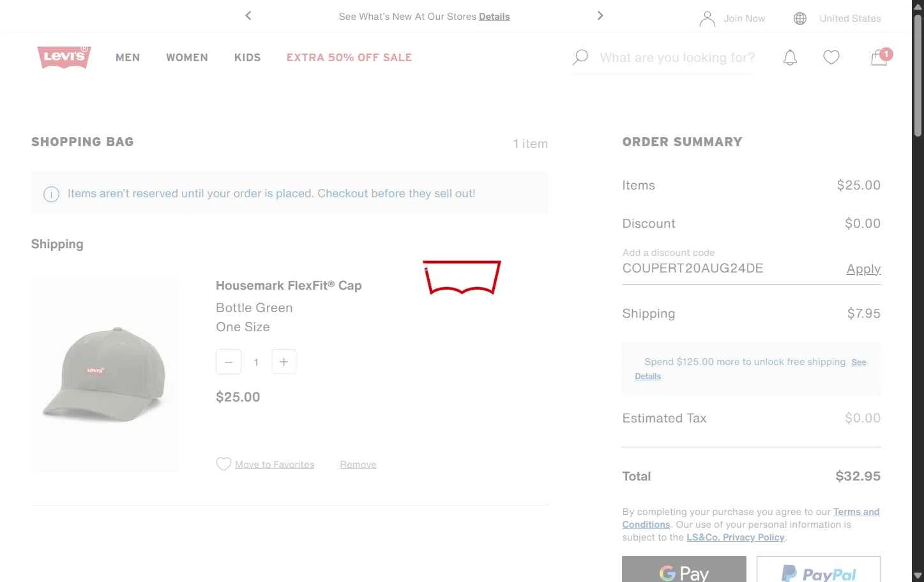The image size is (924, 582).
Task: Open the Housemark FlexFit Cap thumbnail
Action: pos(105,374)
